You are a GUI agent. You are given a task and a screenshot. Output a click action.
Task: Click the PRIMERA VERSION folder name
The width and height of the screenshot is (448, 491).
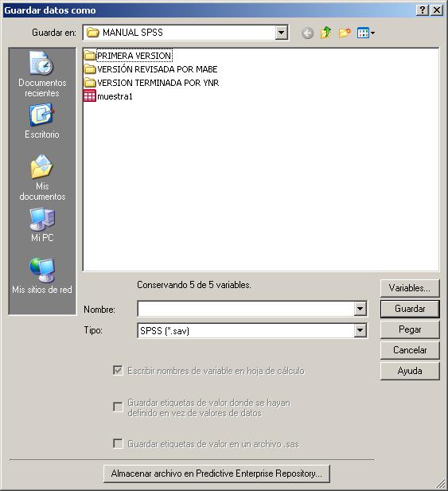pos(134,56)
